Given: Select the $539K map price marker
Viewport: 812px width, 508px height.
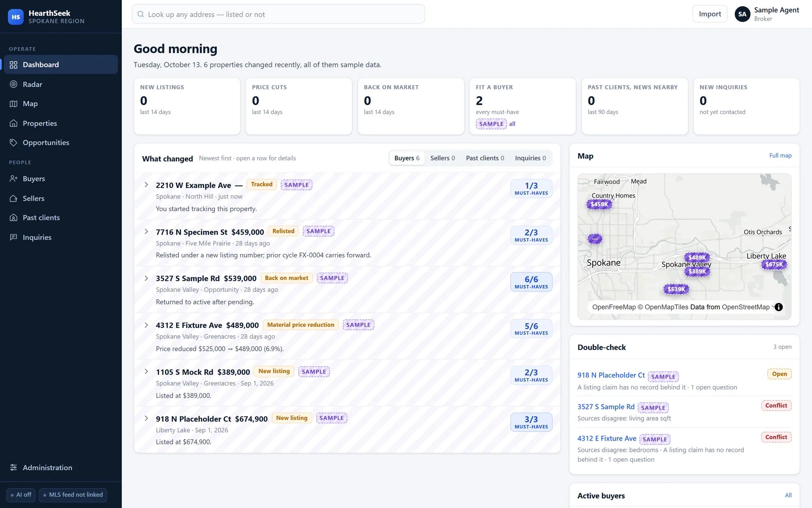Looking at the screenshot, I should (676, 289).
